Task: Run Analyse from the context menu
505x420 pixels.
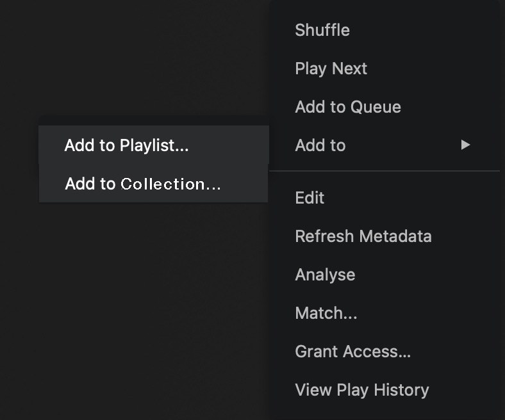Action: point(325,275)
